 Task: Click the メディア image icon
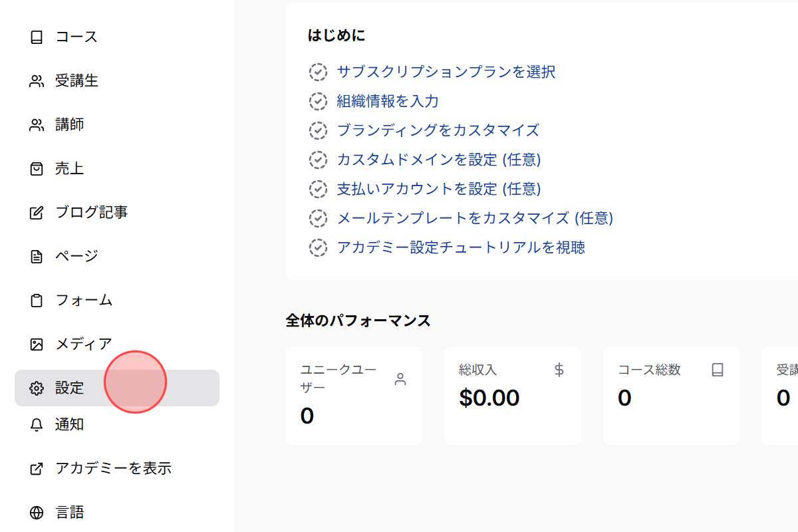(x=35, y=344)
